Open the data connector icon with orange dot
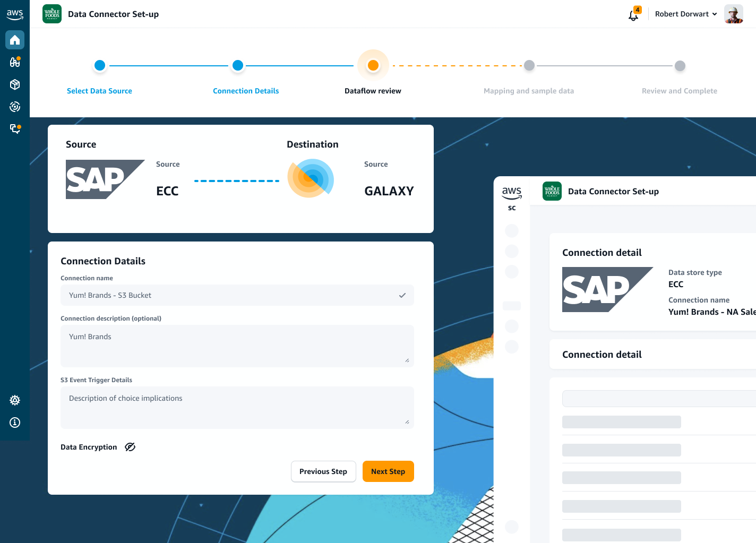This screenshot has width=756, height=543. click(x=15, y=128)
